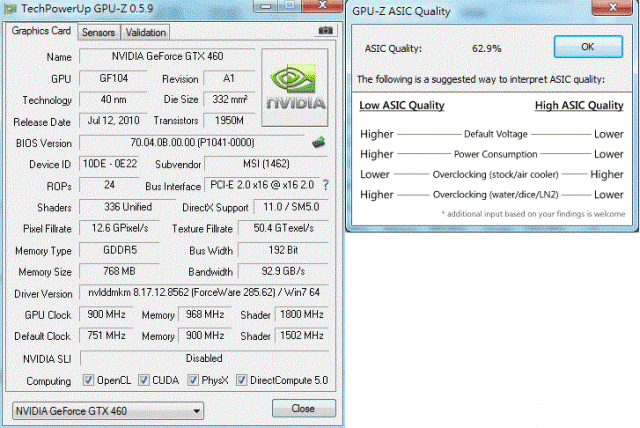Click the ROPs field showing 24

pyautogui.click(x=109, y=185)
